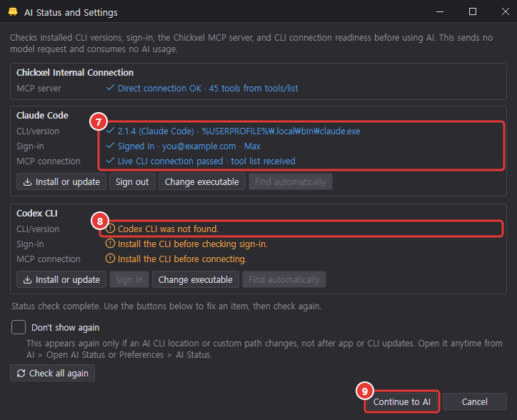The height and width of the screenshot is (420, 517).
Task: Click the Chickxel app icon in title bar
Action: [13, 12]
